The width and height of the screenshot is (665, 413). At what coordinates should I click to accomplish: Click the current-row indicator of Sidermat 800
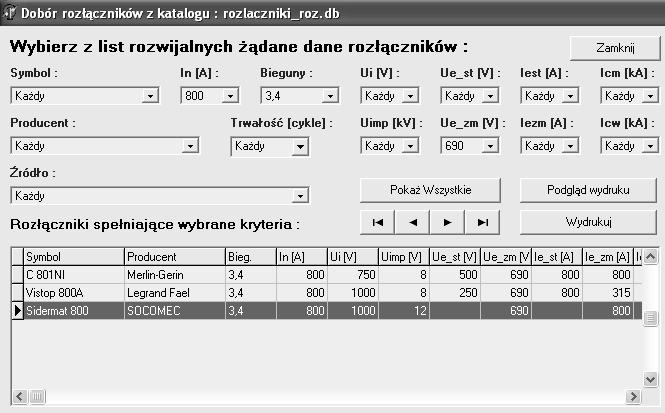pyautogui.click(x=17, y=311)
